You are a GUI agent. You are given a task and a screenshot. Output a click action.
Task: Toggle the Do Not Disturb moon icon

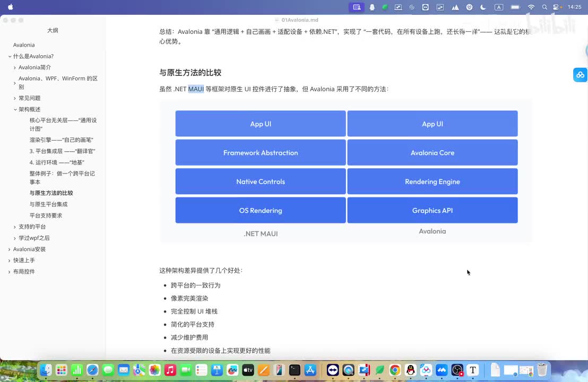pyautogui.click(x=483, y=7)
